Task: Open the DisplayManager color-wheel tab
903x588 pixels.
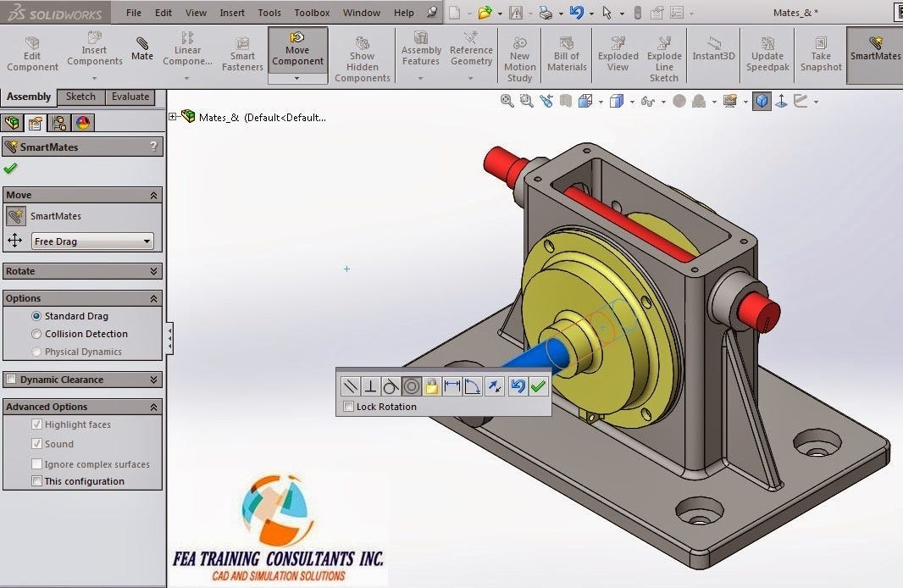Action: 83,123
